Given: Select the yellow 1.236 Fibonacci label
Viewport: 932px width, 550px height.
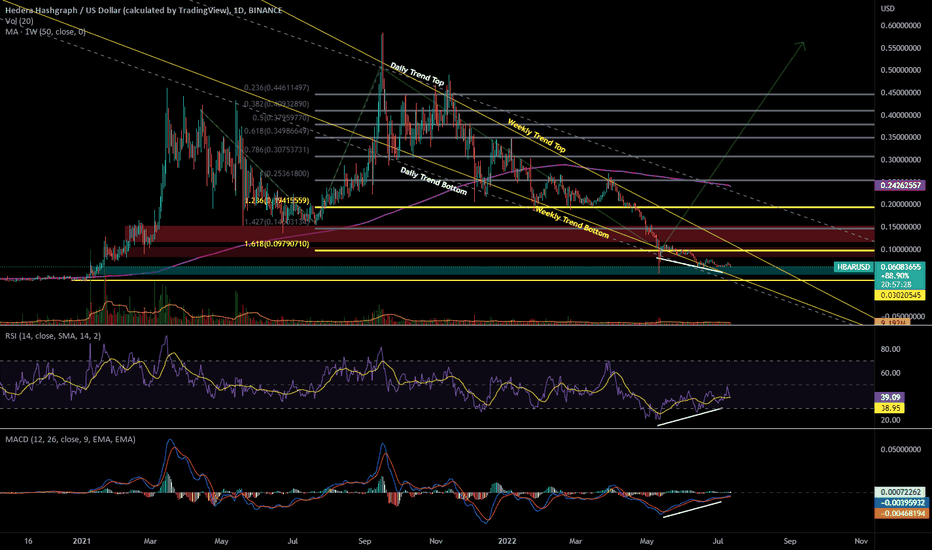Looking at the screenshot, I should pos(276,201).
